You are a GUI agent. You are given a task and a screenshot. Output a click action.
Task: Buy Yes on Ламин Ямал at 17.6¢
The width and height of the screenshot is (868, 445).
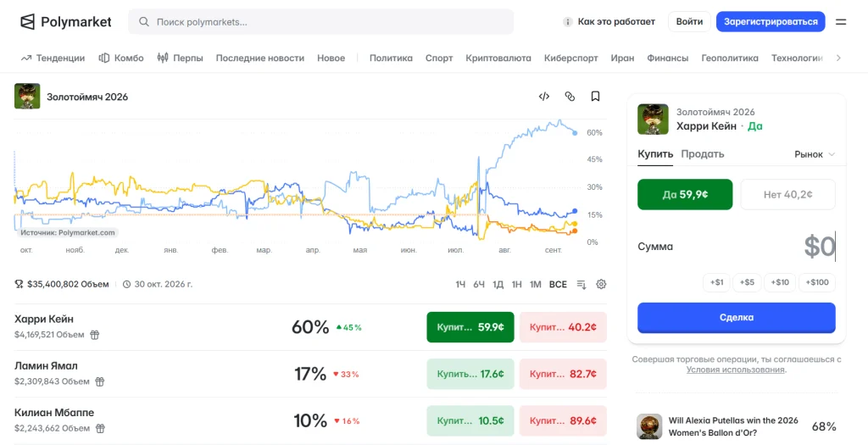click(x=470, y=374)
